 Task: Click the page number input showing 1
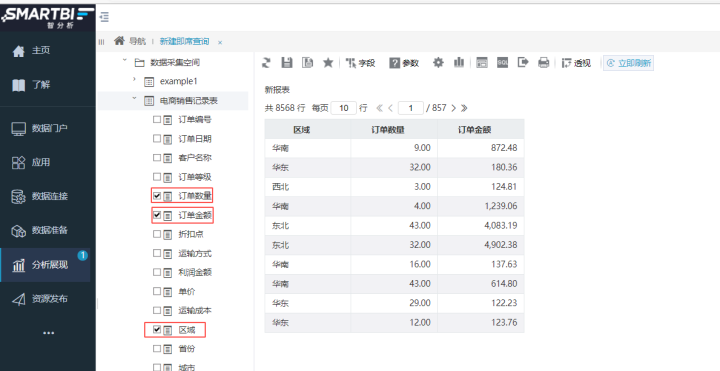tap(411, 108)
